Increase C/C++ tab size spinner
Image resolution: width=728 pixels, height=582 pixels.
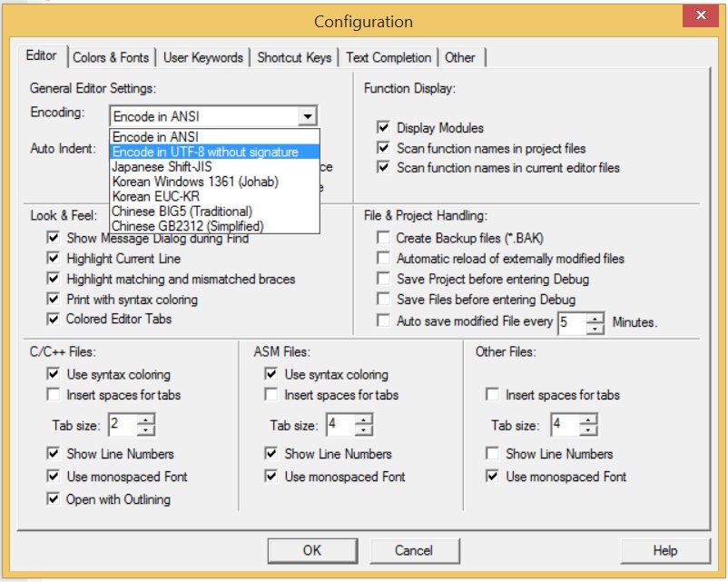pos(145,419)
